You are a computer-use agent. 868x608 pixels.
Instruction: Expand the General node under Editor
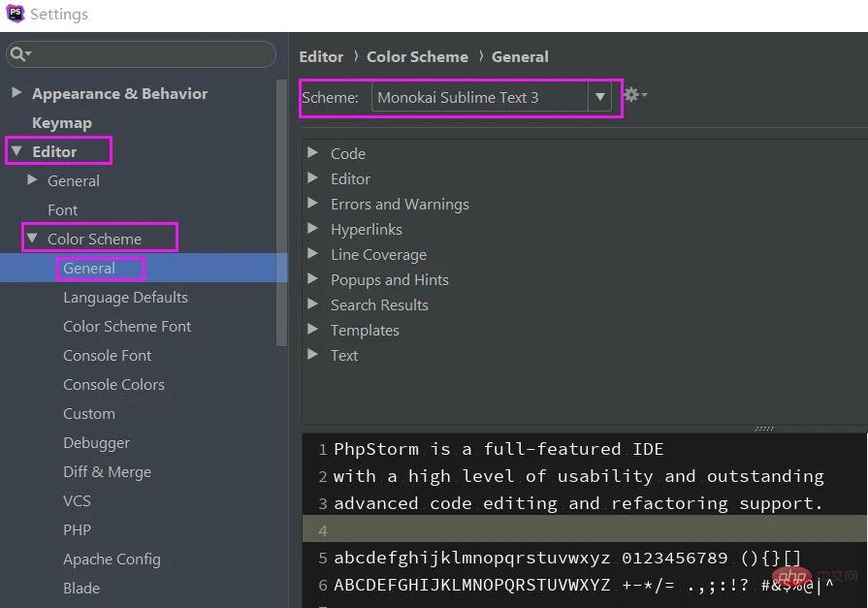pos(33,180)
